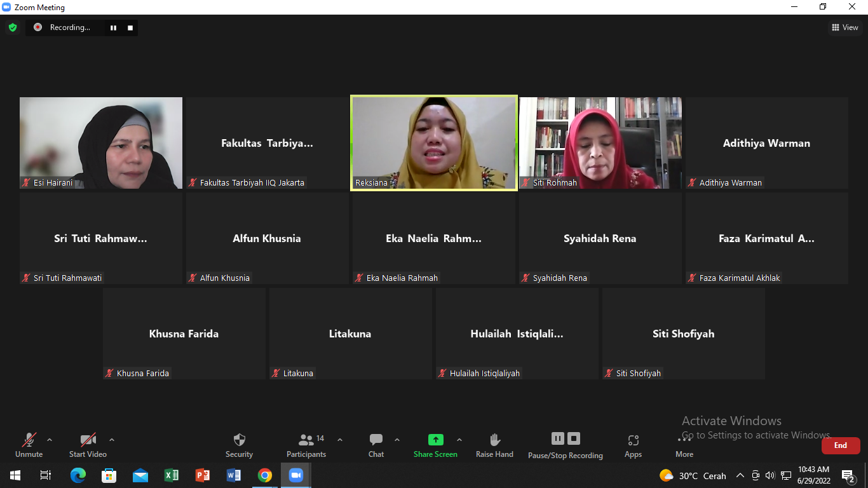Screen dimensions: 868x488
Task: Select the Faza Karimatul Akhlak participant tile
Action: click(767, 238)
